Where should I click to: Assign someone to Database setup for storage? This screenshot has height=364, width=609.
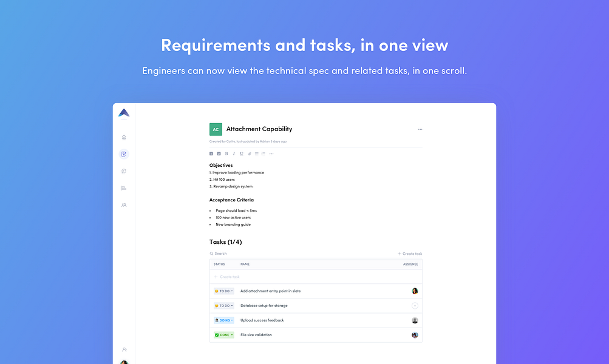click(x=415, y=306)
